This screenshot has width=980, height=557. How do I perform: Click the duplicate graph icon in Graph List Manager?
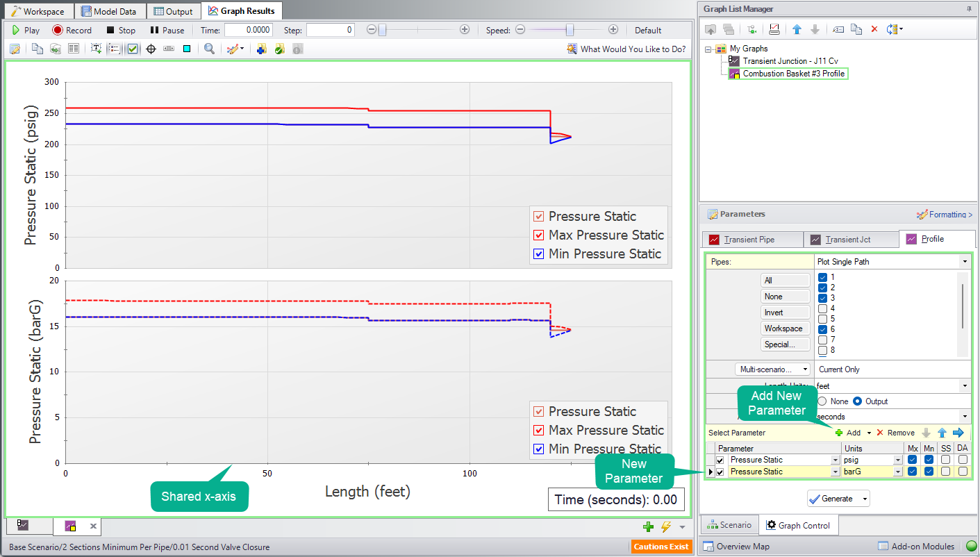point(856,29)
